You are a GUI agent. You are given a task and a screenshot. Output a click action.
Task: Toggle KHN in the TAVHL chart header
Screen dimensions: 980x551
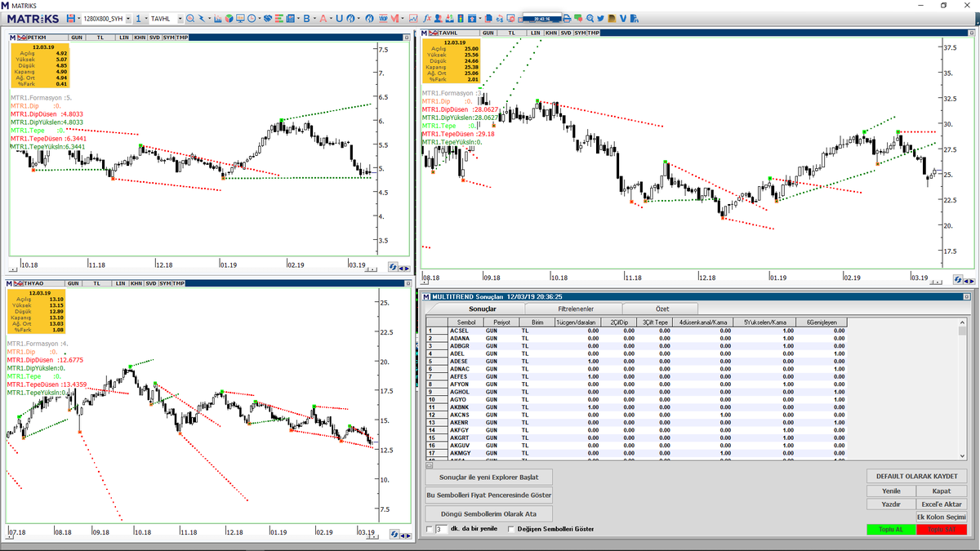coord(552,33)
